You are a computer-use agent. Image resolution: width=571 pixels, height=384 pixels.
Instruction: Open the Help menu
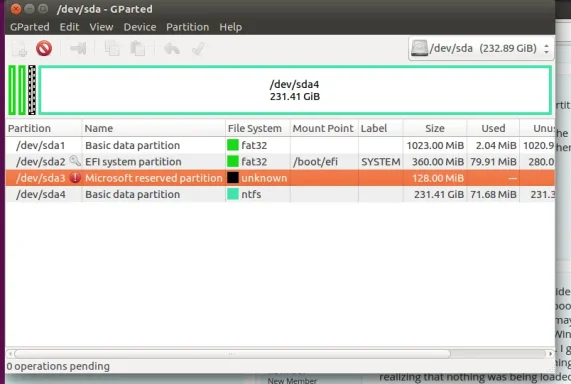click(x=231, y=27)
